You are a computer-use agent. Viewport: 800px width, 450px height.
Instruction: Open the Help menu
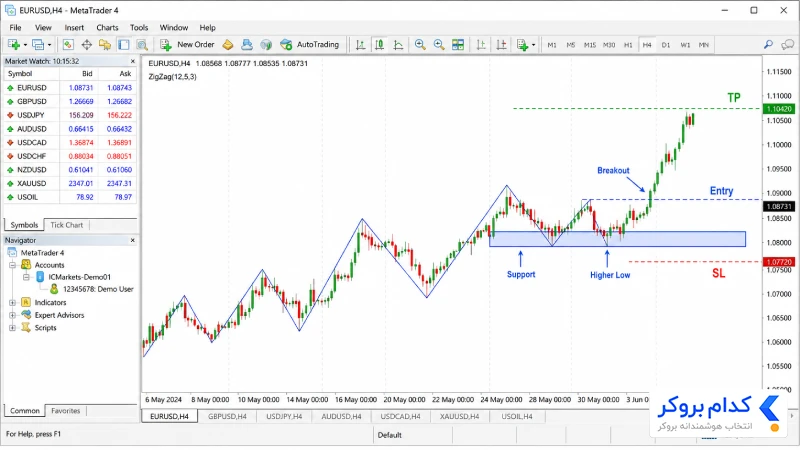(x=208, y=28)
